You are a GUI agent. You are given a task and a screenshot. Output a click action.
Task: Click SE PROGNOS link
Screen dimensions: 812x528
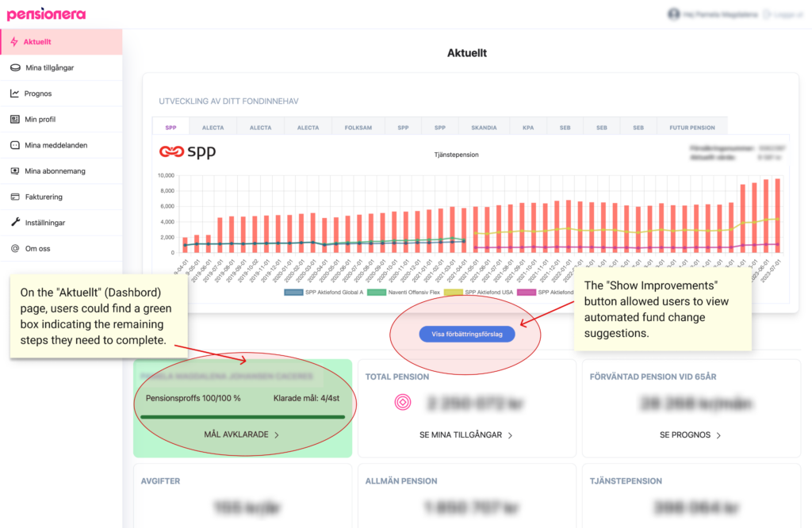coord(691,435)
